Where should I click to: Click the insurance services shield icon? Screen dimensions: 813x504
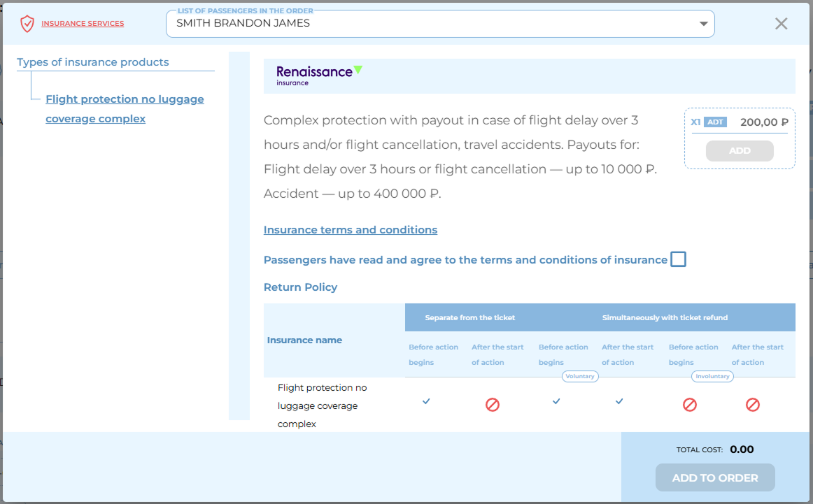point(27,24)
